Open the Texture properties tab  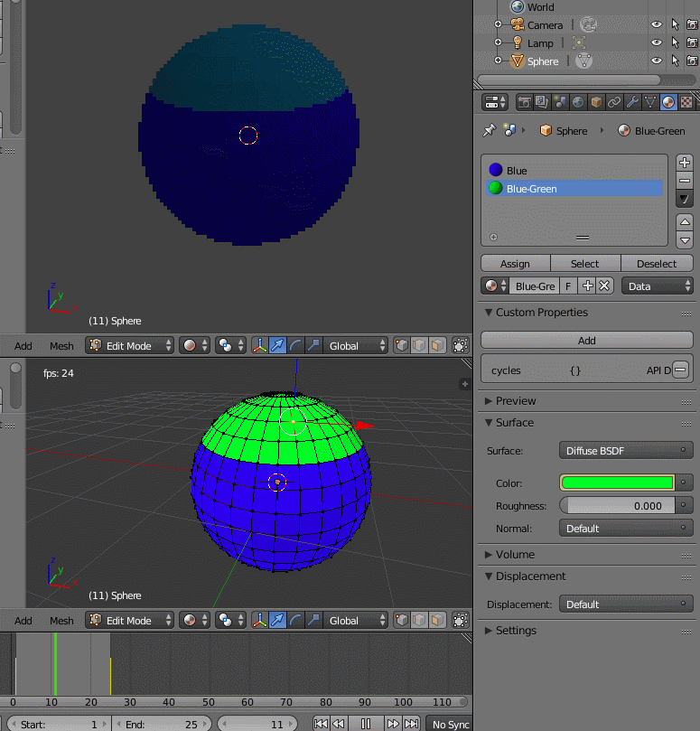tap(686, 102)
